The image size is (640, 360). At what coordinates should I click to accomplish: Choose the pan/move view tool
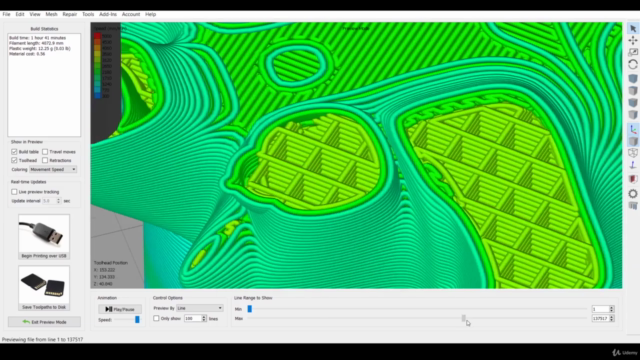coord(633,40)
